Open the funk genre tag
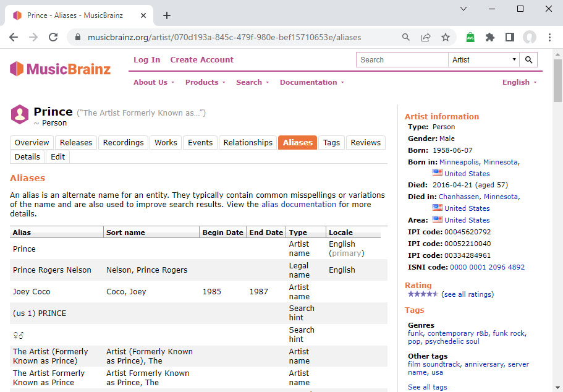 pos(415,333)
